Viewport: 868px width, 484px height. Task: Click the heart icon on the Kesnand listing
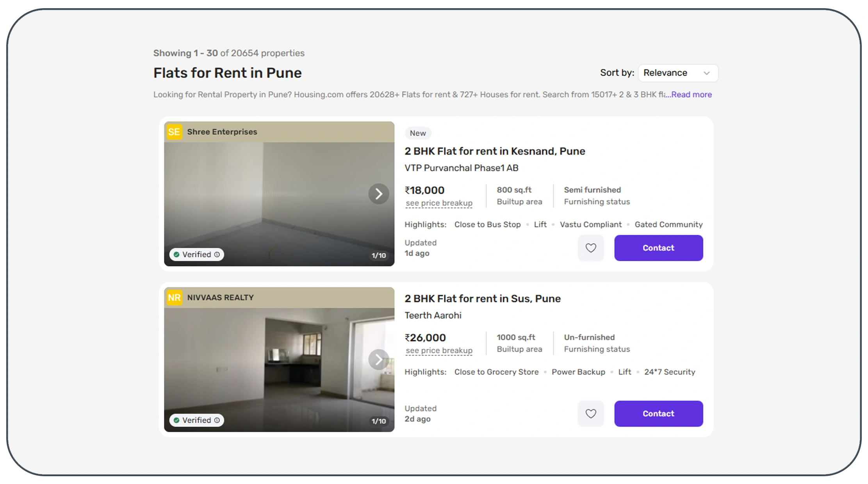pyautogui.click(x=591, y=248)
